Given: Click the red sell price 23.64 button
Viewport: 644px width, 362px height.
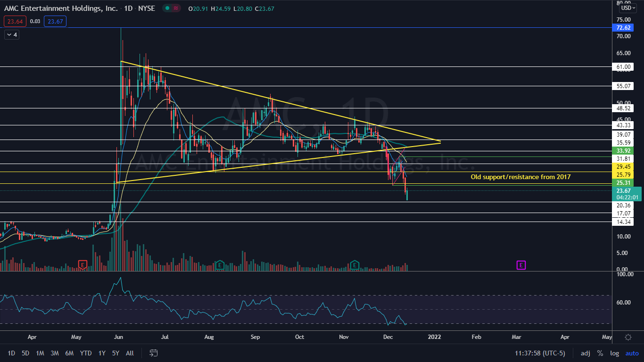Looking at the screenshot, I should point(15,21).
